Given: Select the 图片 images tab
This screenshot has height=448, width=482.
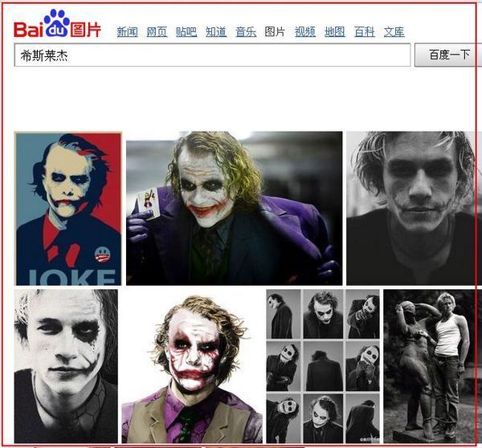Looking at the screenshot, I should click(275, 32).
